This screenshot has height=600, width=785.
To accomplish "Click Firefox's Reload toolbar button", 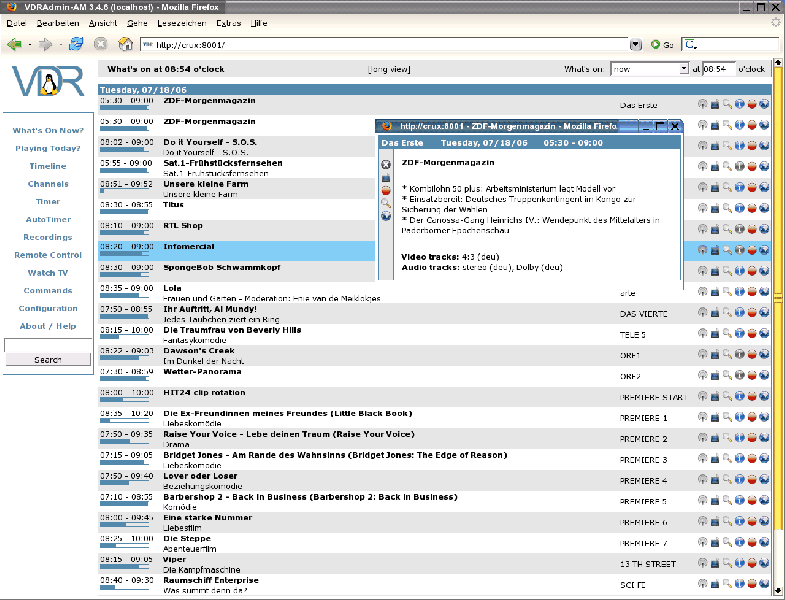I will pos(77,44).
